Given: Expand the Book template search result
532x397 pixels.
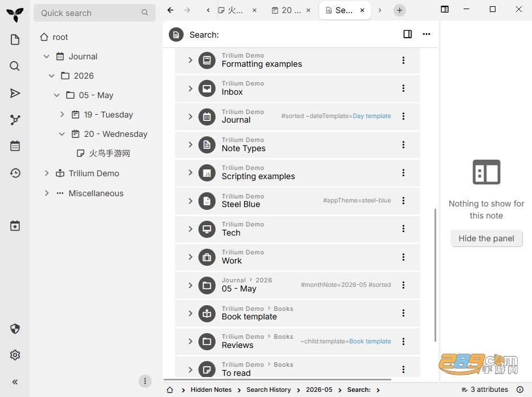Looking at the screenshot, I should (x=190, y=313).
